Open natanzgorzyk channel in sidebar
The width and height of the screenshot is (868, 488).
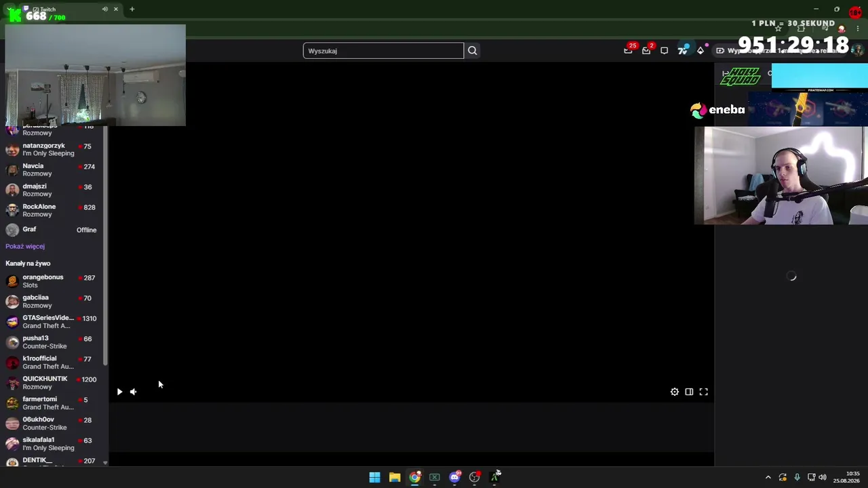(x=53, y=149)
